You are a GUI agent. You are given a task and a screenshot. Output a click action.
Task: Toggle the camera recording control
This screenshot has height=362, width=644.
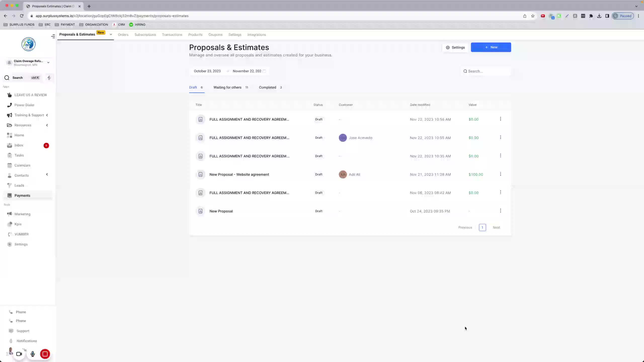[19, 354]
